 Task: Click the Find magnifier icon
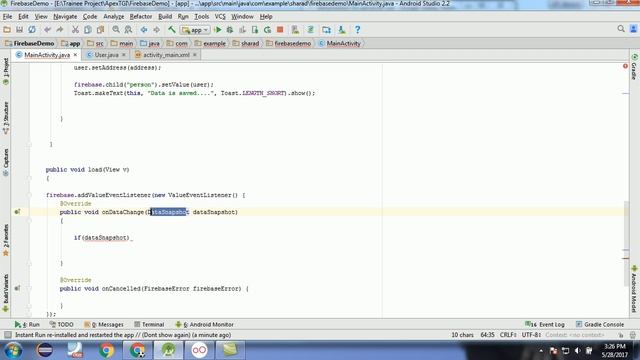click(116, 30)
